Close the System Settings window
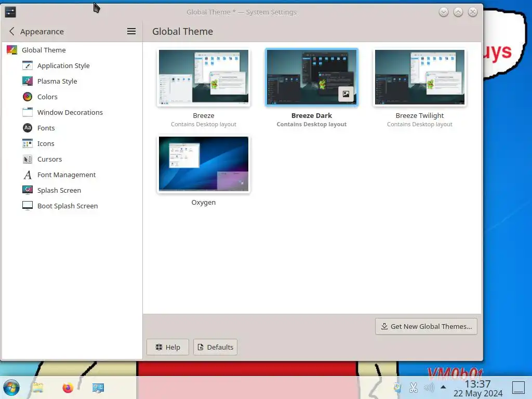This screenshot has width=532, height=399. click(x=473, y=12)
